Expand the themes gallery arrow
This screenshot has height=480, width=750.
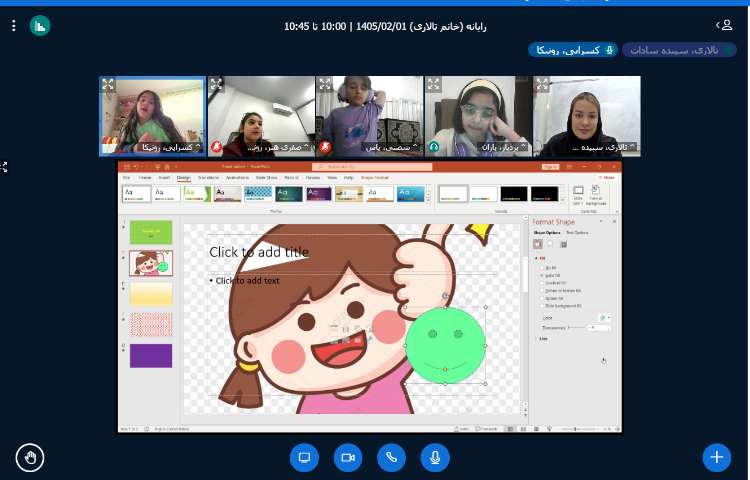tap(428, 199)
